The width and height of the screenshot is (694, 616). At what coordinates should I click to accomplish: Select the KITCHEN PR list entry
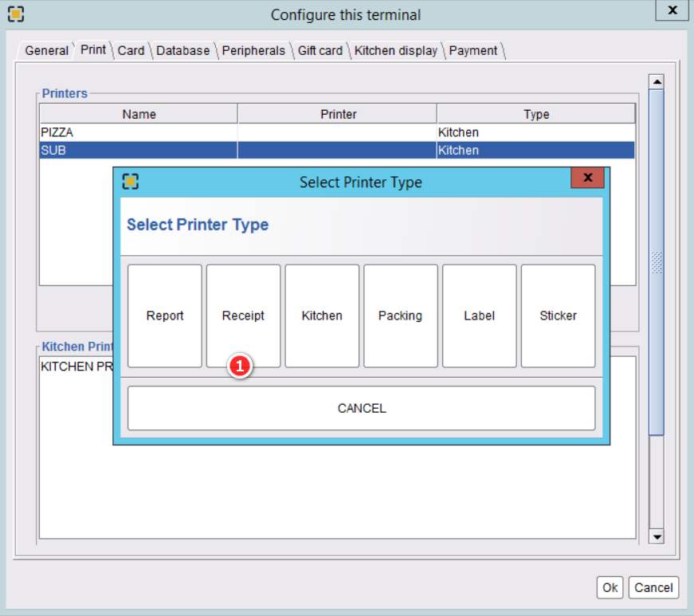point(76,367)
